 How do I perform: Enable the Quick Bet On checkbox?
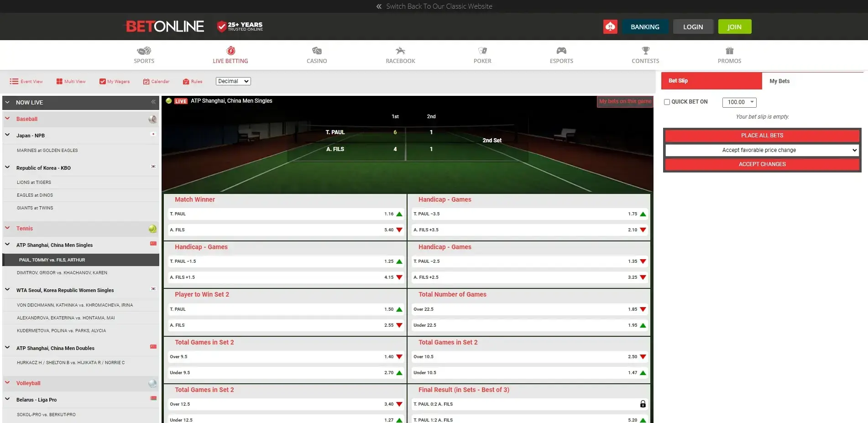(667, 102)
